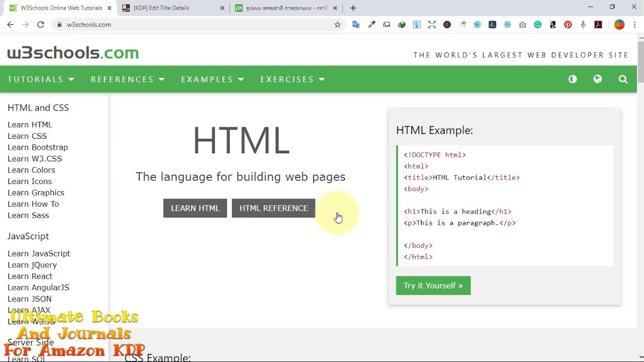
Task: Open the Learn Graphics sidebar link
Action: (x=36, y=193)
